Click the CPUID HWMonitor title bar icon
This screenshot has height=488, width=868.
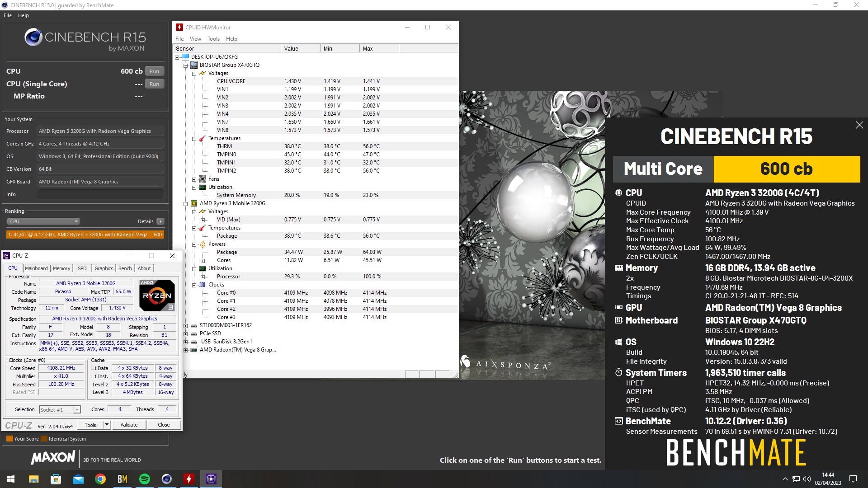179,27
